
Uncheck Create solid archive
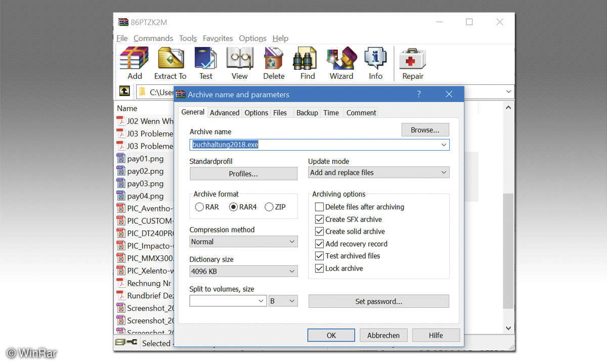click(x=319, y=232)
